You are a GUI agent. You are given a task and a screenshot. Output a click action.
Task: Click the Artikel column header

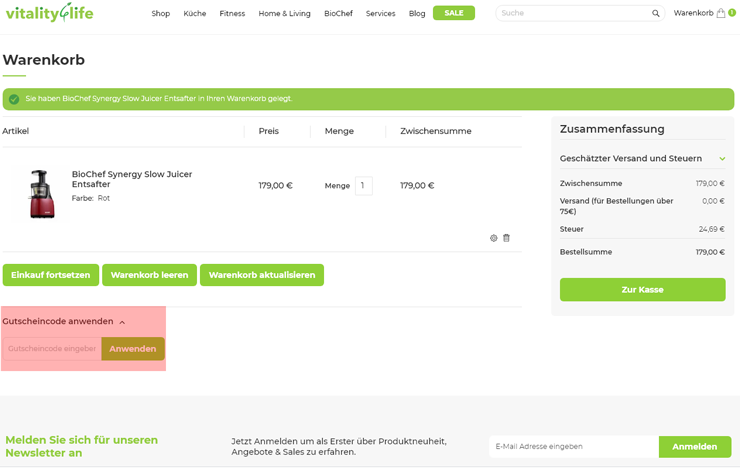[x=16, y=131]
